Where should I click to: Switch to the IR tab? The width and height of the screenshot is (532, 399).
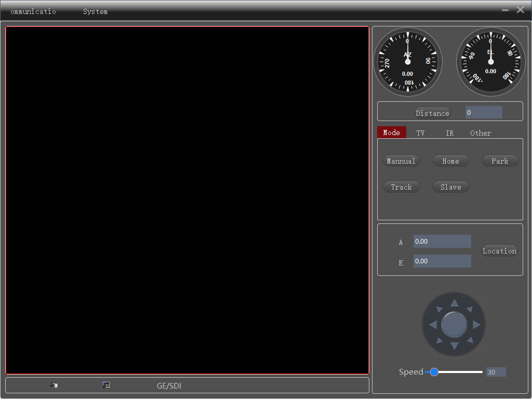pos(449,133)
